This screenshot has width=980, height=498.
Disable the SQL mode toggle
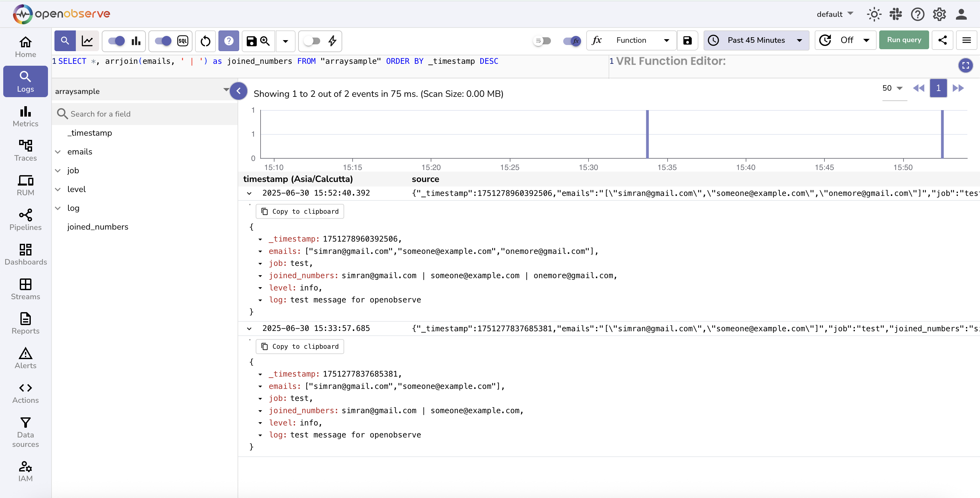tap(163, 41)
